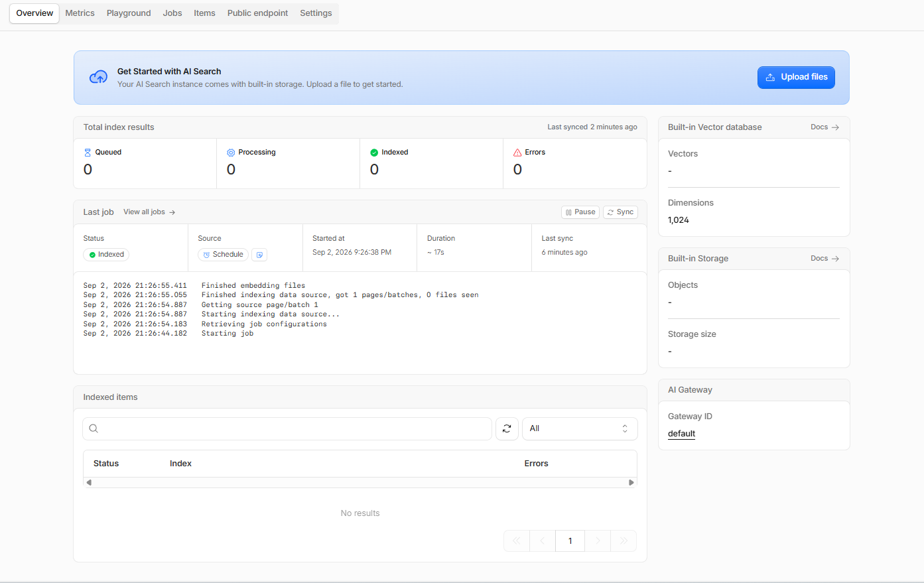Open the Playground tab
Viewport: 924px width, 583px height.
(129, 13)
